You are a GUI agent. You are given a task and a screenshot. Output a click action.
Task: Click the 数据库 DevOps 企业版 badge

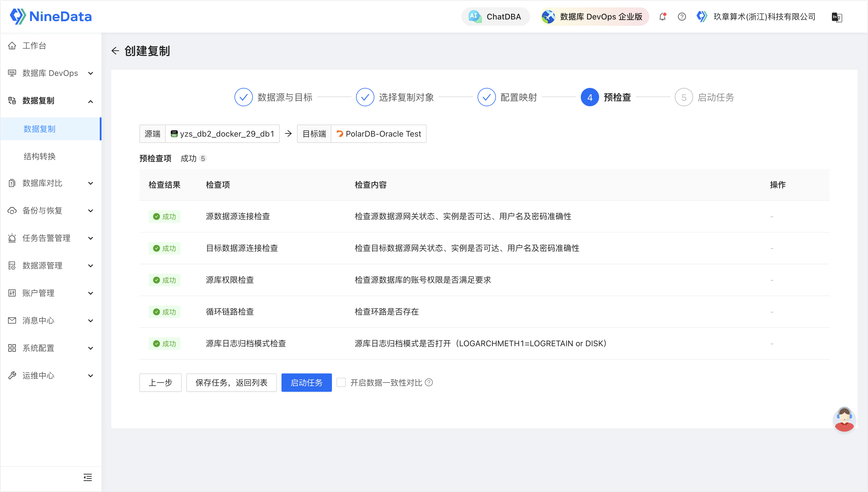594,17
